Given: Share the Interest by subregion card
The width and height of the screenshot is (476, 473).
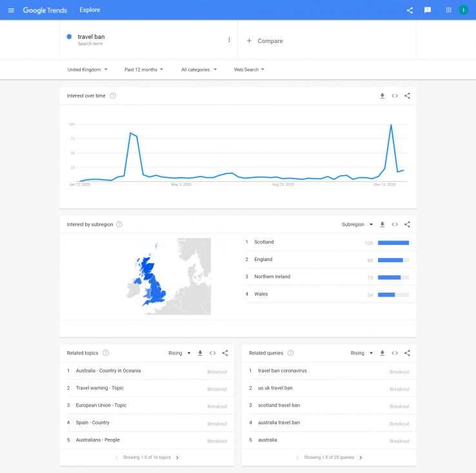Looking at the screenshot, I should click(x=407, y=224).
